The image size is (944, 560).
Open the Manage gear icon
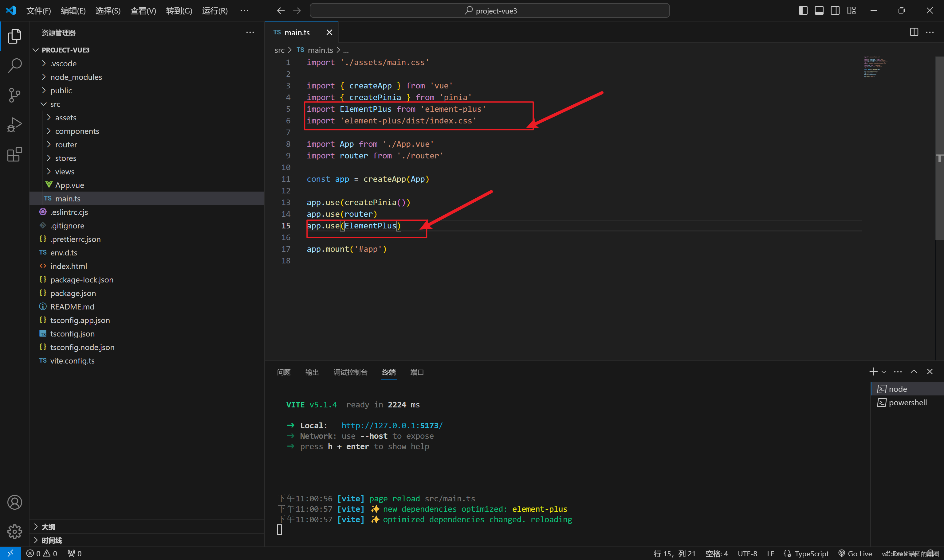(x=14, y=531)
